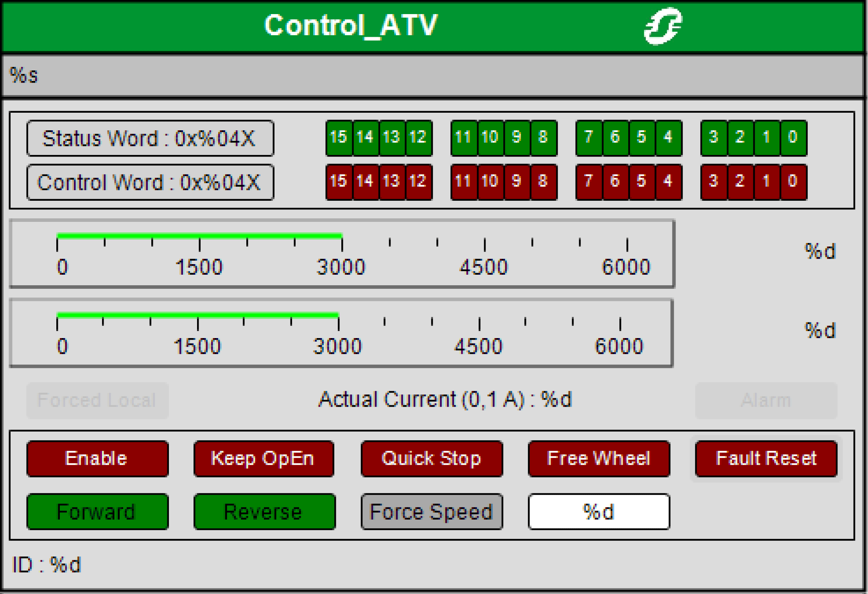Toggle Control Word bit 0 box
The image size is (868, 594).
(793, 182)
